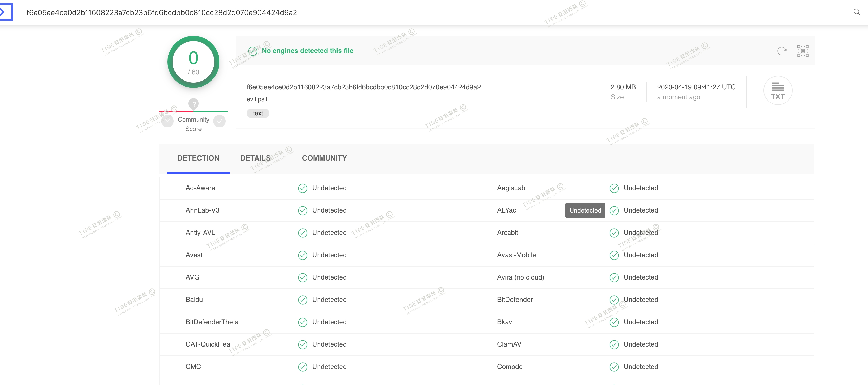Click the reanalyze refresh icon
This screenshot has width=868, height=385.
(x=781, y=51)
